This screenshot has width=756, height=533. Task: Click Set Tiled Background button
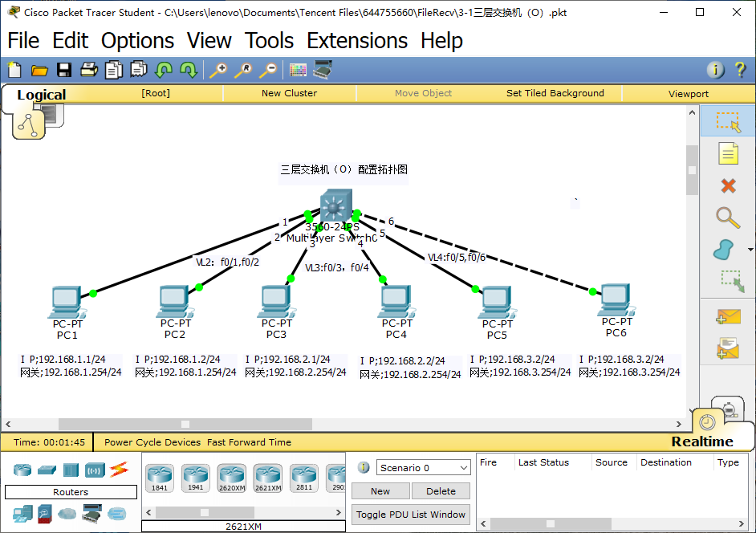tap(555, 93)
